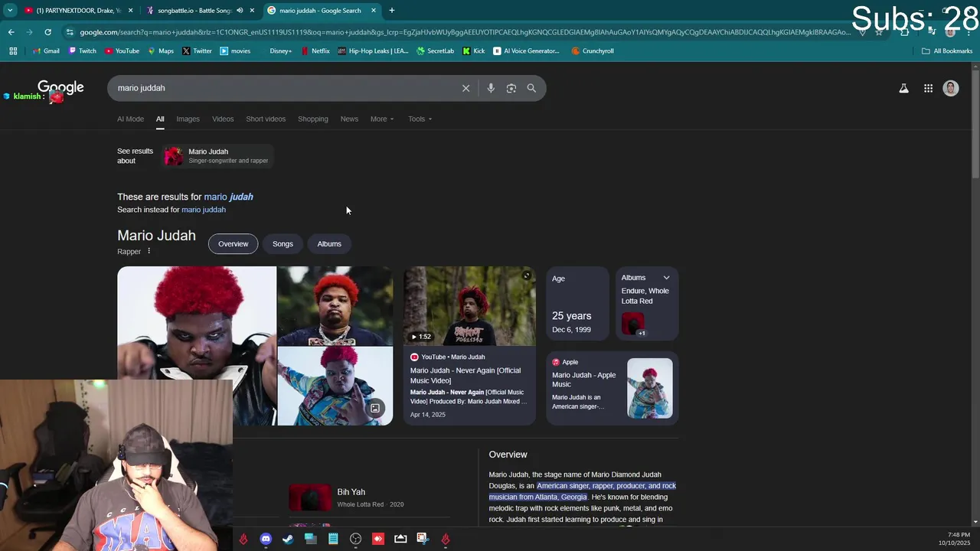Open the Maps bookmark
Image resolution: width=980 pixels, height=551 pixels.
pyautogui.click(x=161, y=51)
